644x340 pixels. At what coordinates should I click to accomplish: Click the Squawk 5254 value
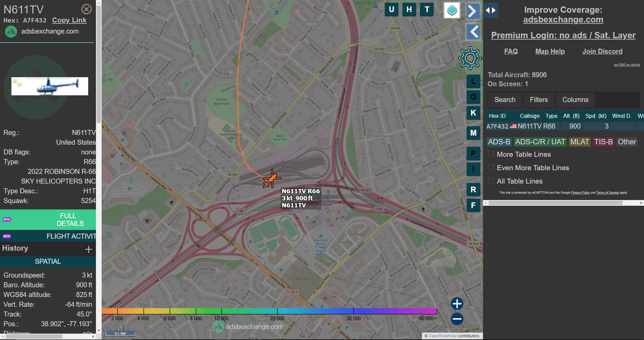[88, 201]
